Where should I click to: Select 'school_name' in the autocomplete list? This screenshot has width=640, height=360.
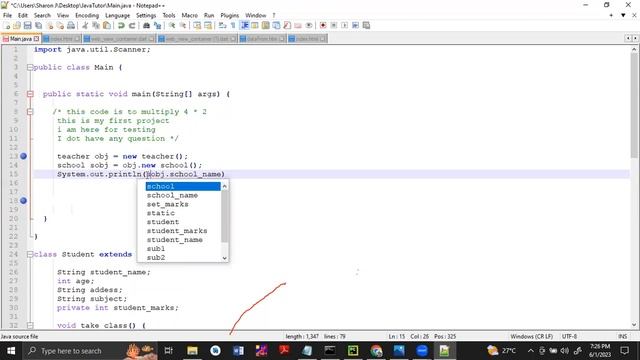172,195
